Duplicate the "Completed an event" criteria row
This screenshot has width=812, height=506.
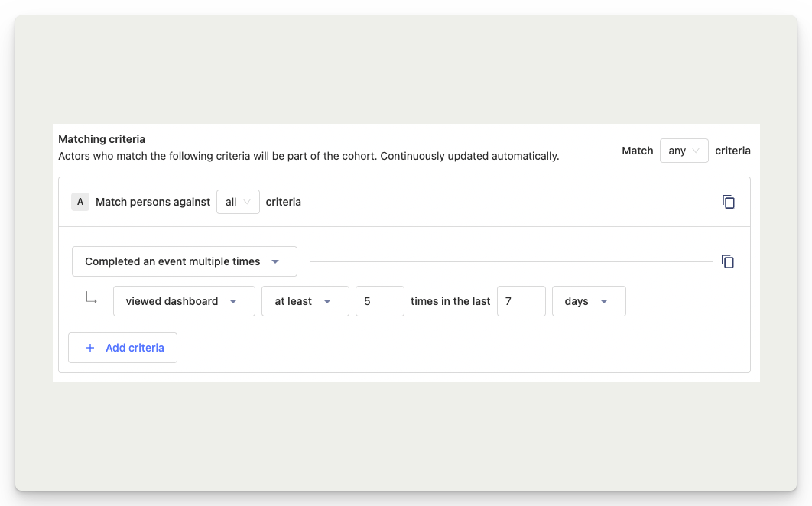click(x=728, y=261)
